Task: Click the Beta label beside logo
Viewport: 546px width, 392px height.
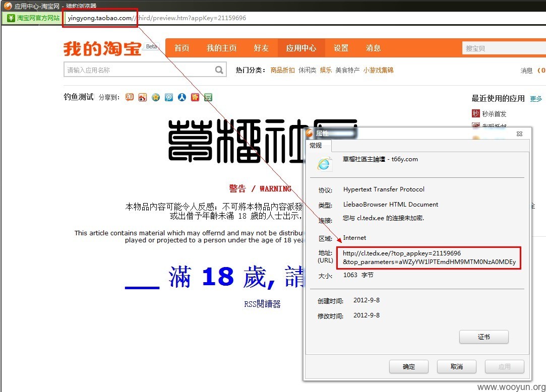Action: (x=151, y=46)
